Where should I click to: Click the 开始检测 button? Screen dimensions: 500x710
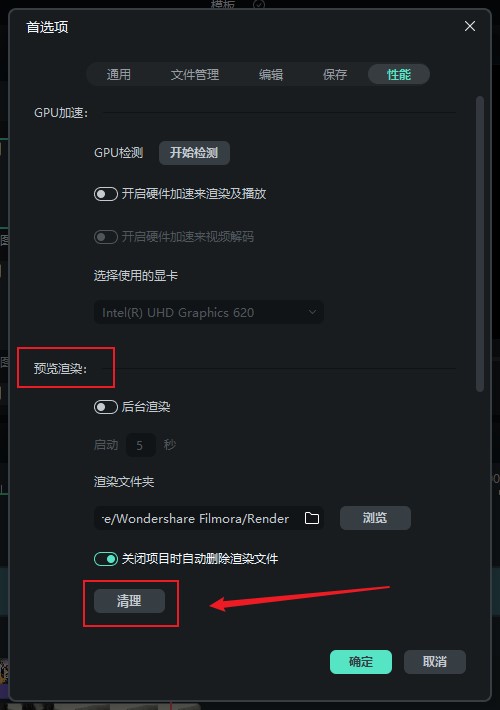point(194,153)
